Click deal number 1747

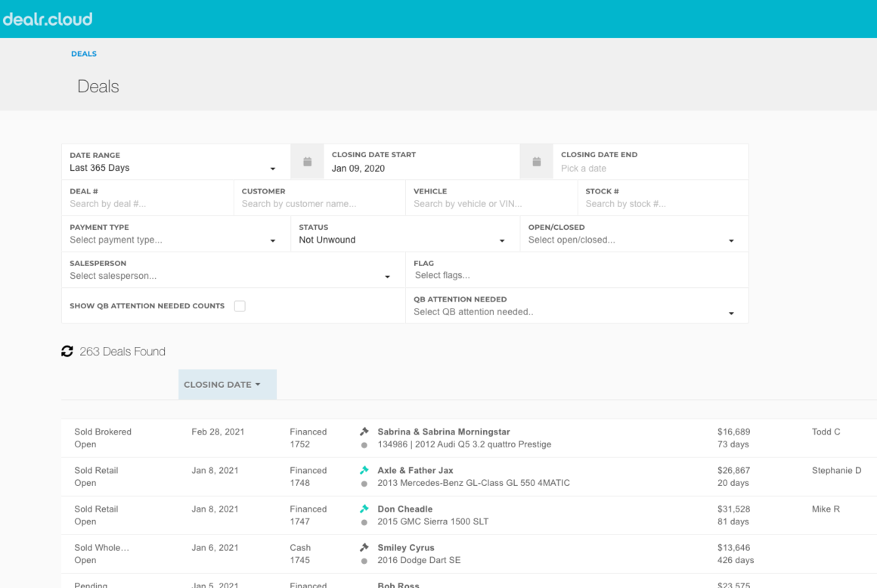tap(300, 521)
